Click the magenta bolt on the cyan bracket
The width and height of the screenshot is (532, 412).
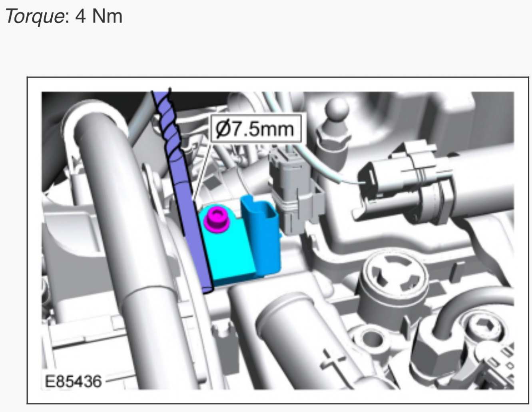pyautogui.click(x=216, y=220)
